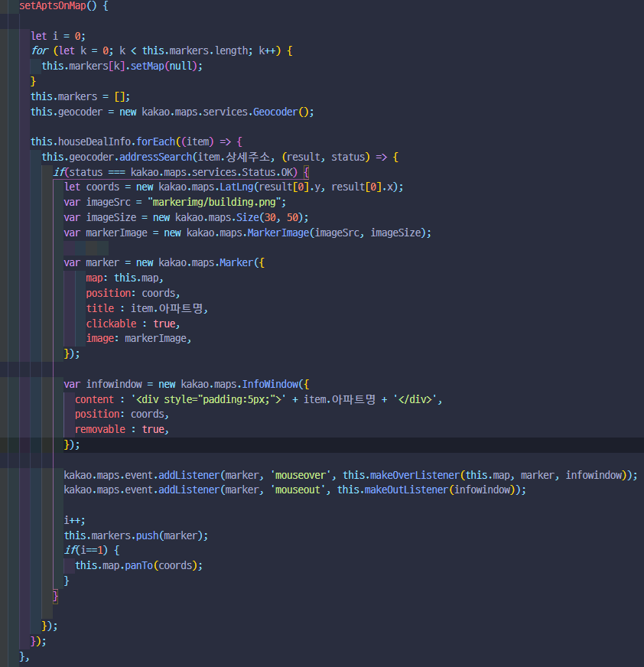Click 'image: markerImage,' property
644x667 pixels.
(x=138, y=338)
